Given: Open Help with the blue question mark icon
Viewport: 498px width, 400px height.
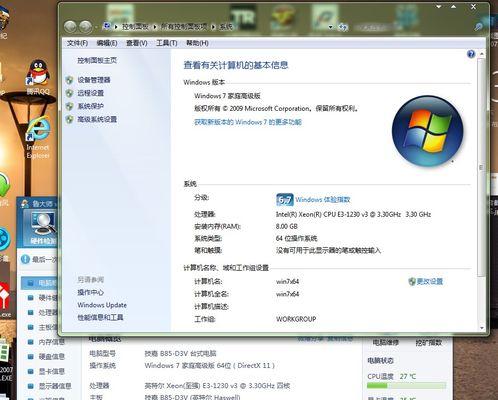Looking at the screenshot, I should click(471, 54).
